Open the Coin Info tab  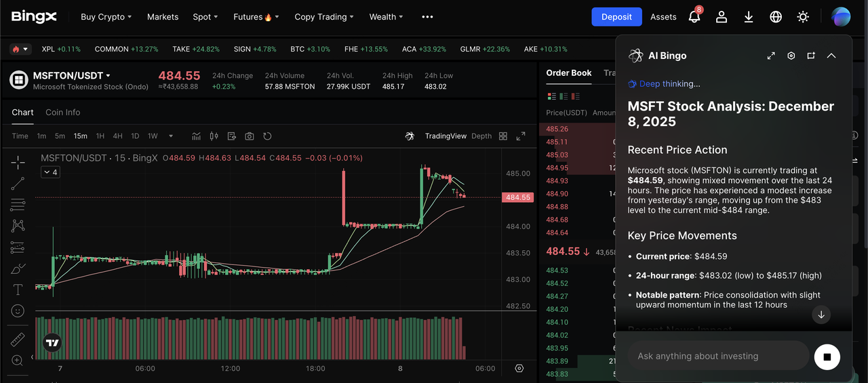[62, 113]
